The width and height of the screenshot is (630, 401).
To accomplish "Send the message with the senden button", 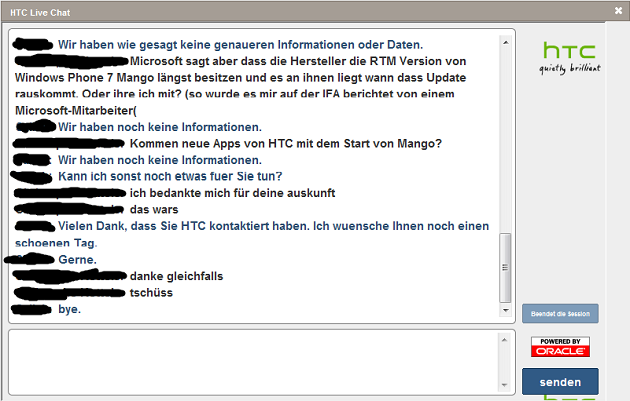I will pos(560,382).
